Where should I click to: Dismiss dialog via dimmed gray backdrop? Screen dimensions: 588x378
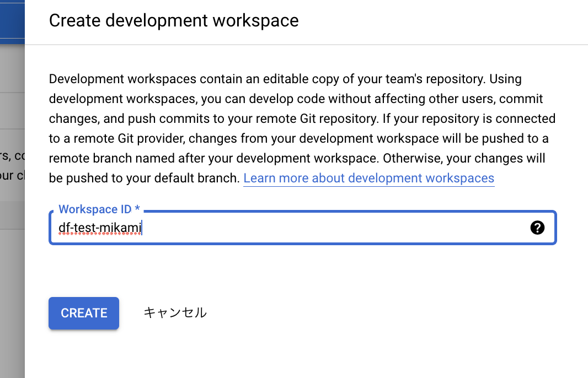(12, 300)
